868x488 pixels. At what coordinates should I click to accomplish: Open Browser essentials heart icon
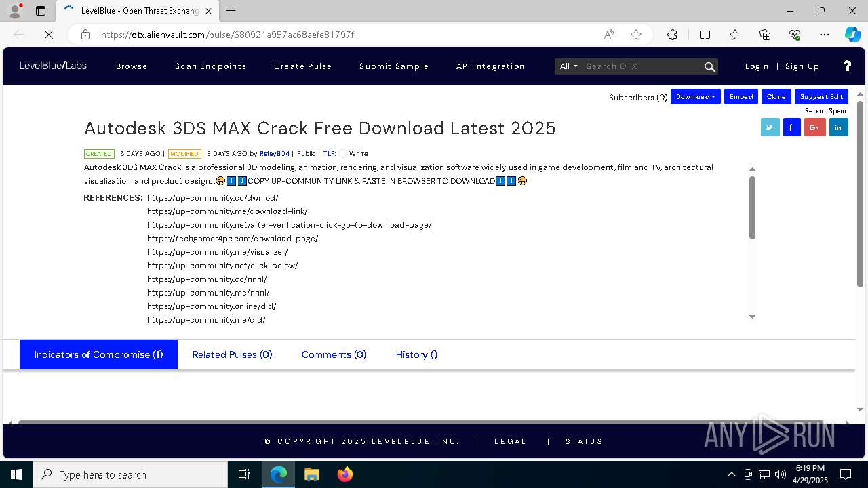(x=795, y=35)
